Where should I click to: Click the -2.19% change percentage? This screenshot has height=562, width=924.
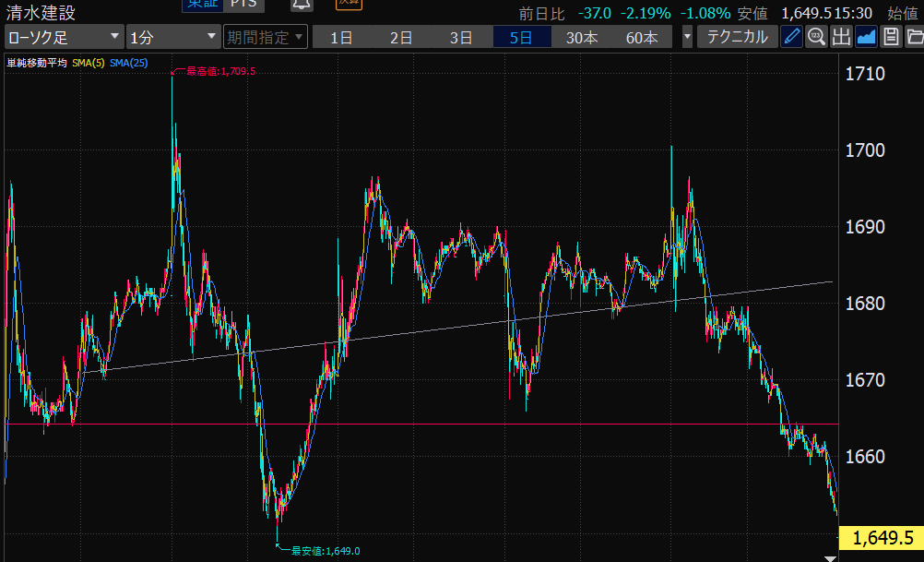pos(646,13)
